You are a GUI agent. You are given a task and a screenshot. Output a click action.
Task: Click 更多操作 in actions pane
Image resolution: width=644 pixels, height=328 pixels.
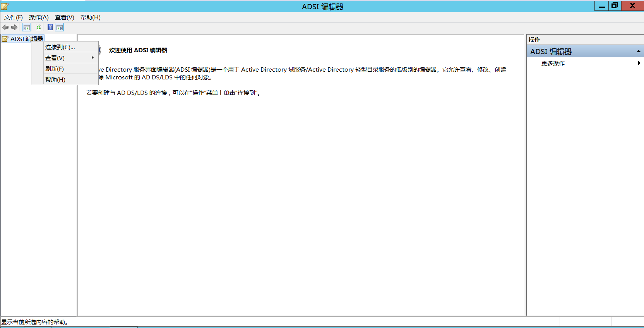(x=553, y=63)
